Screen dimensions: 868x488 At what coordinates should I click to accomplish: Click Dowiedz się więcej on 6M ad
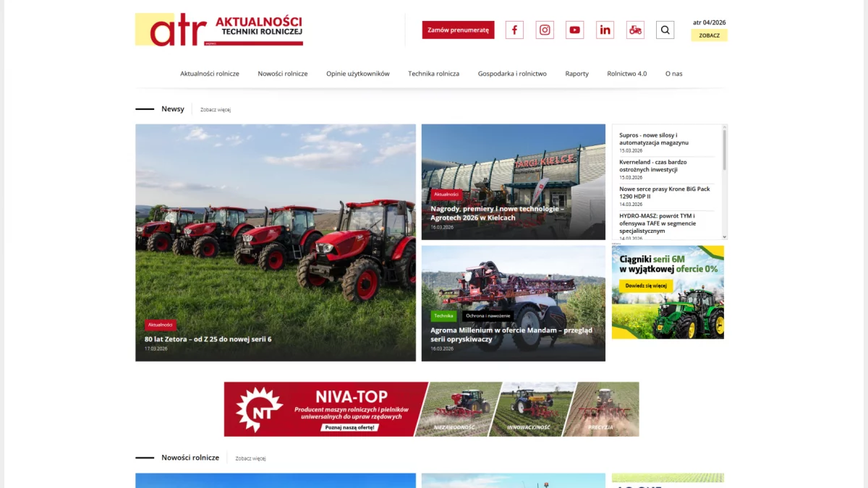(x=646, y=286)
